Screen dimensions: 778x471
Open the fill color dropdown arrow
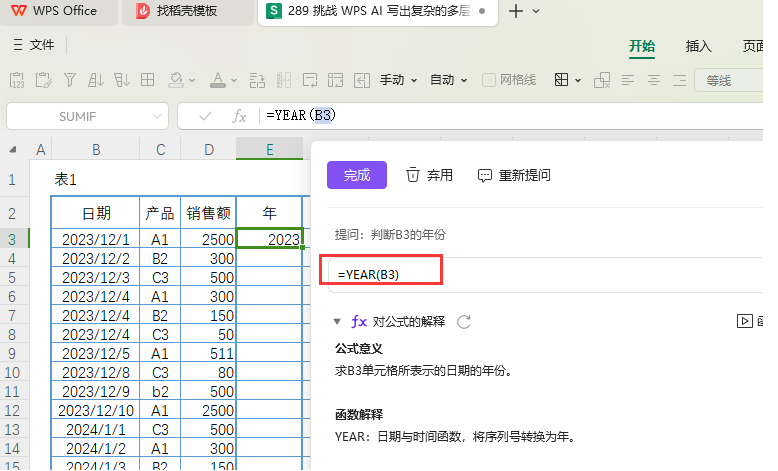[192, 80]
